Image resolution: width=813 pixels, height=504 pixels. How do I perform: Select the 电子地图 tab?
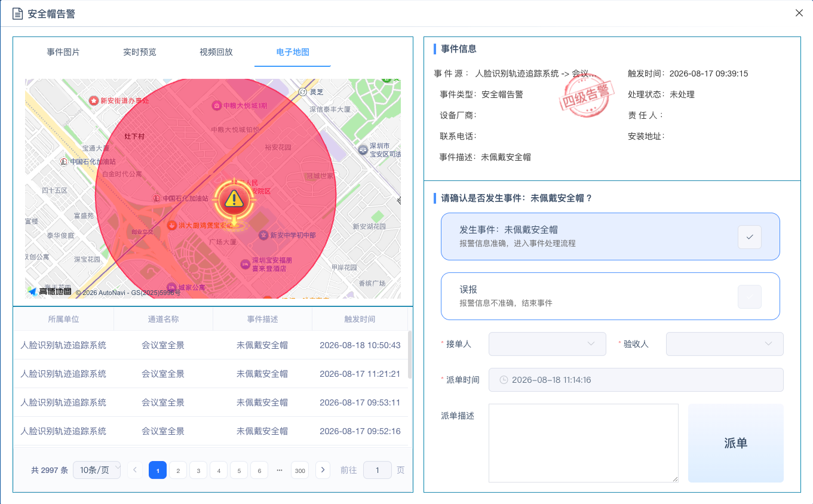293,52
